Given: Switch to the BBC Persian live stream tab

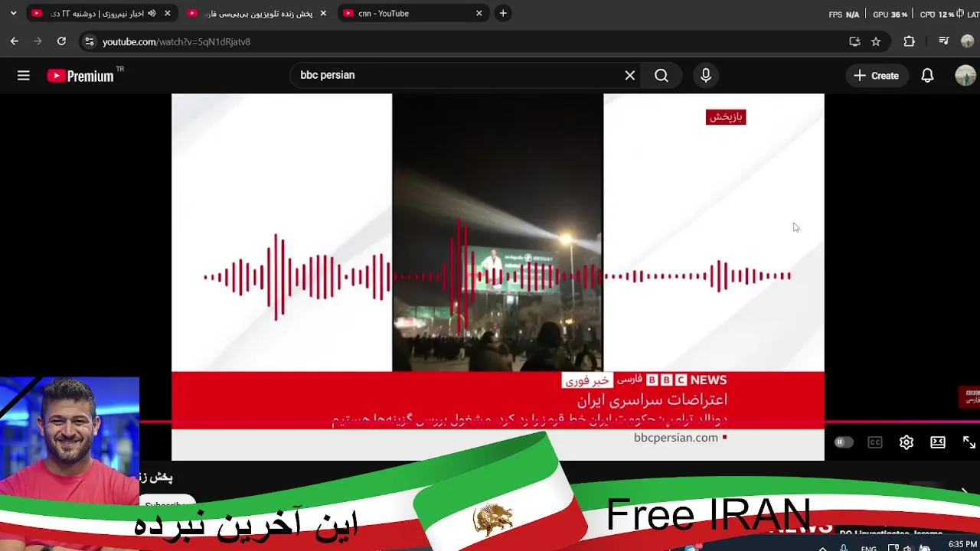Looking at the screenshot, I should pos(256,13).
